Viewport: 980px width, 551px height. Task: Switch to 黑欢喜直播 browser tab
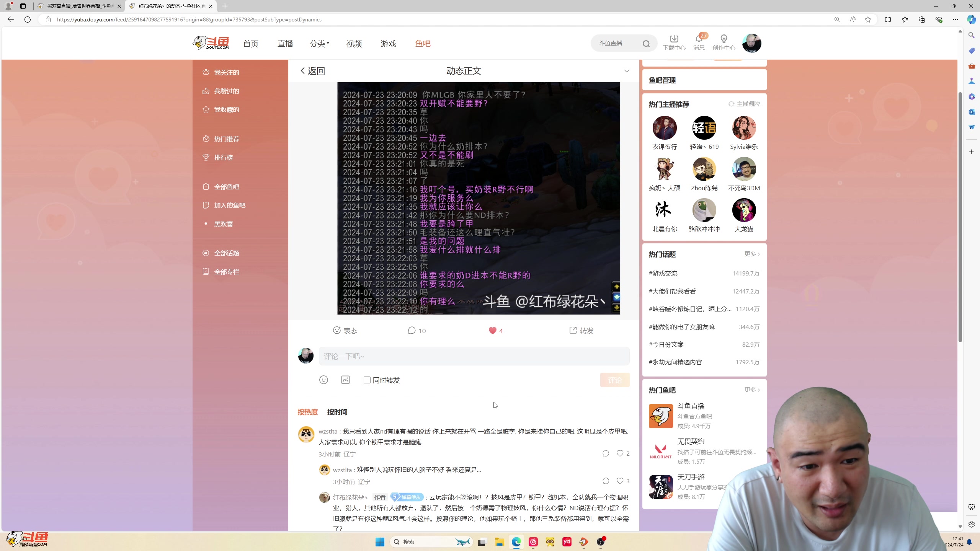tap(80, 6)
